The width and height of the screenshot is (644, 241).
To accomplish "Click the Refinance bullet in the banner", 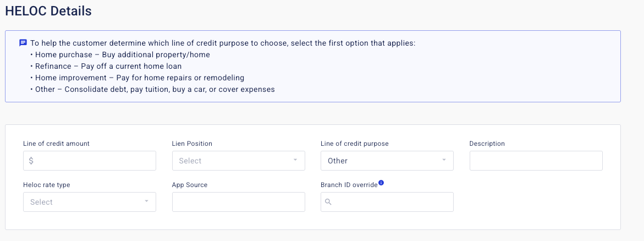I will 108,66.
